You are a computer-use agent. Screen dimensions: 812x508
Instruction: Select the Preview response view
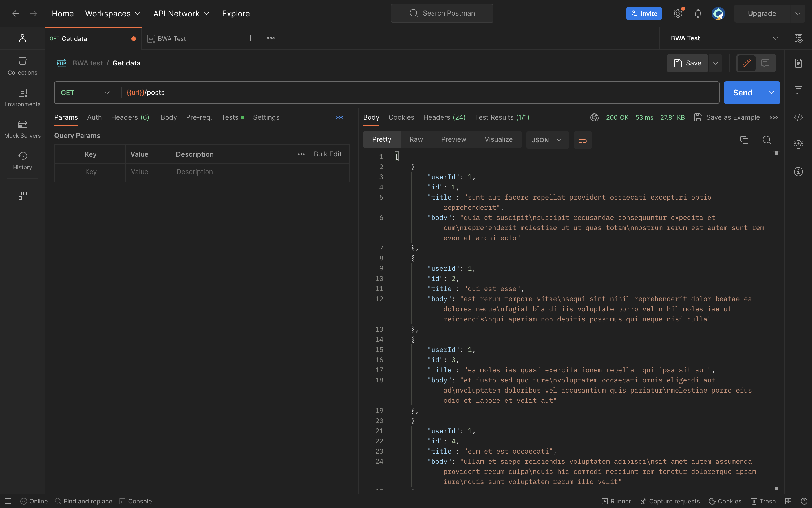(454, 139)
